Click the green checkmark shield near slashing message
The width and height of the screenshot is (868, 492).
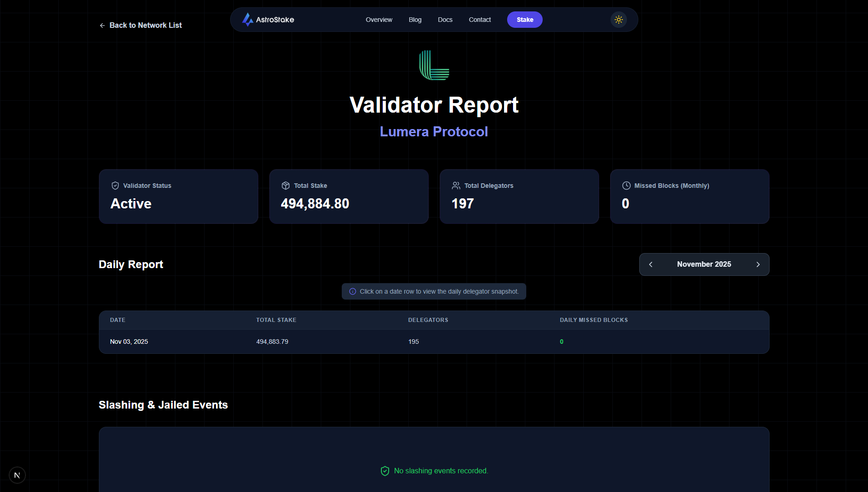pos(385,471)
